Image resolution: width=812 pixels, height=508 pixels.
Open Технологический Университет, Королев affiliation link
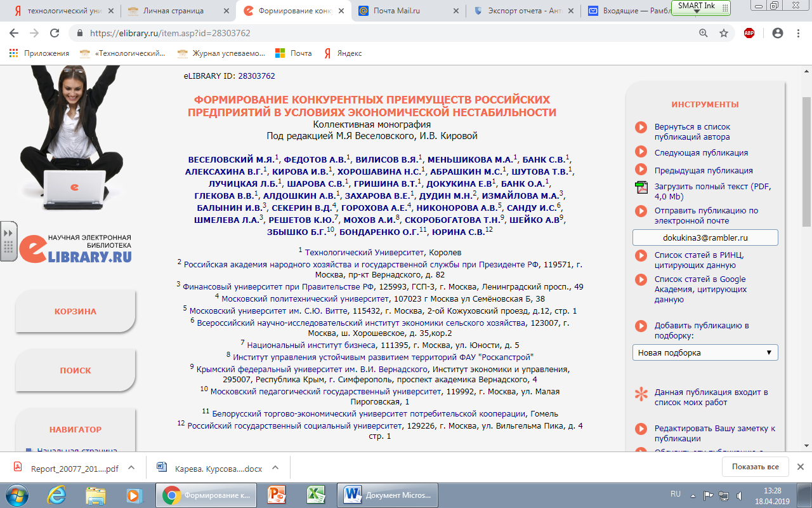(x=383, y=252)
